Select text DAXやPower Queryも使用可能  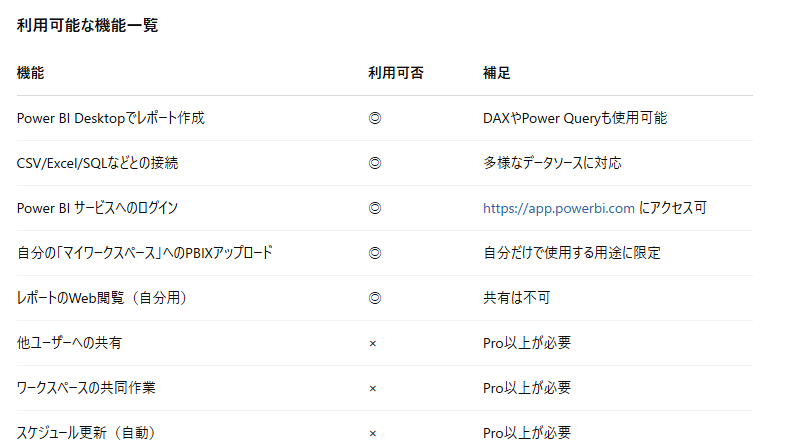point(575,118)
